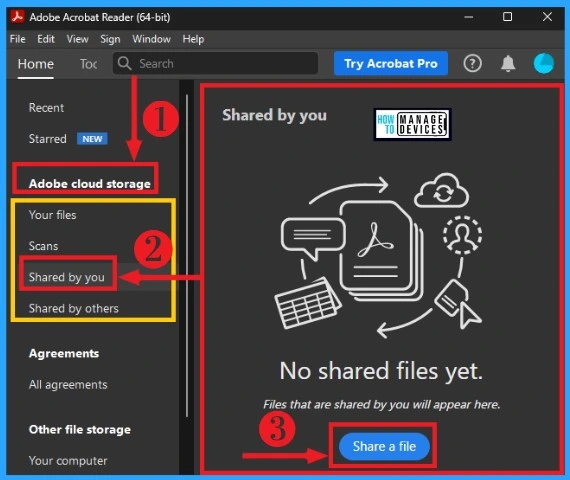Open the notifications bell icon
The height and width of the screenshot is (480, 570).
pyautogui.click(x=508, y=64)
